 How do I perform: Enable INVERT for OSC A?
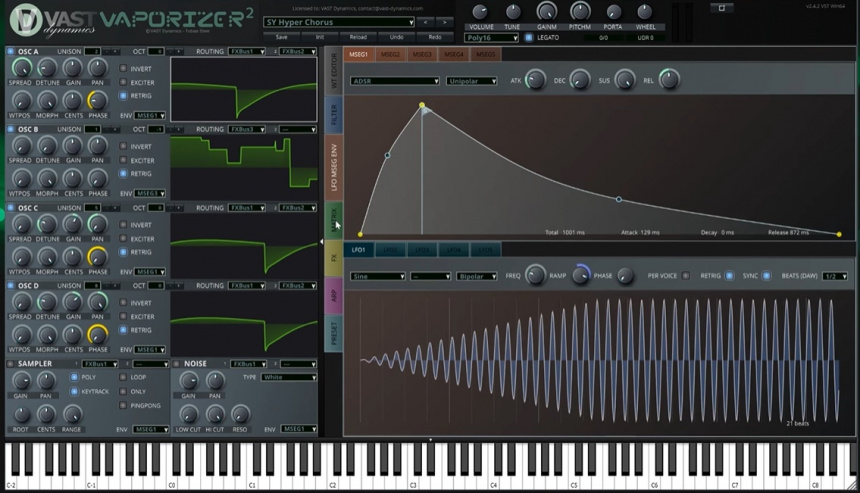pyautogui.click(x=123, y=69)
